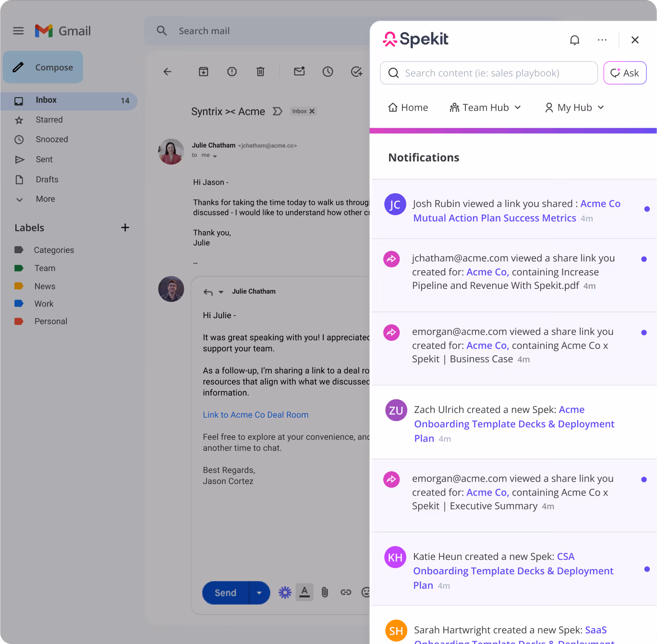The height and width of the screenshot is (644, 657).
Task: Click the Gmail logo
Action: (x=63, y=31)
